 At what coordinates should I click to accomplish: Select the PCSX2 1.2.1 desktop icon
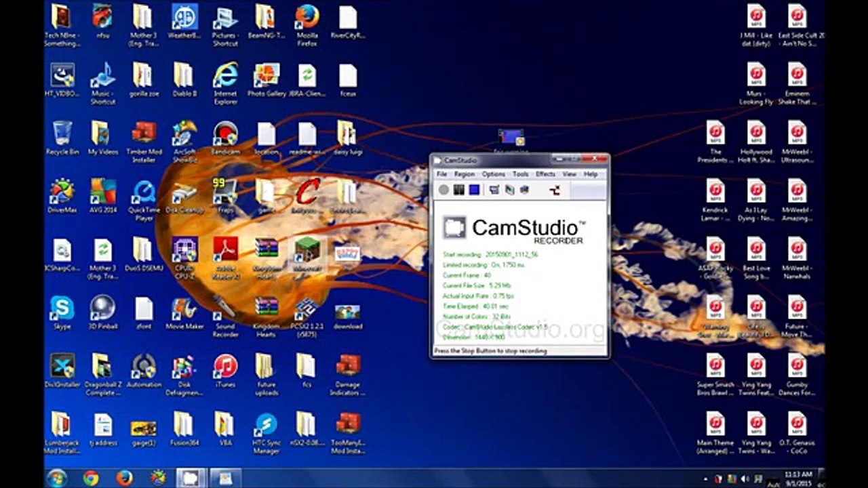coord(307,317)
